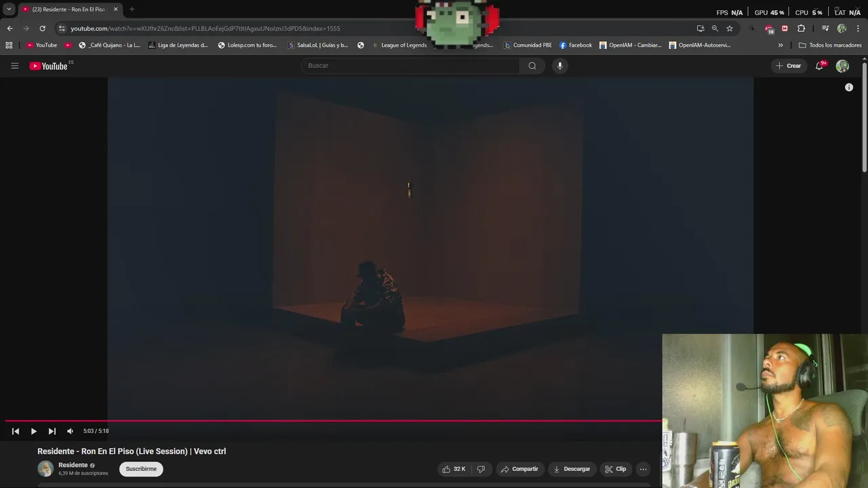Click the search magnifier button
The width and height of the screenshot is (868, 488).
tap(532, 66)
